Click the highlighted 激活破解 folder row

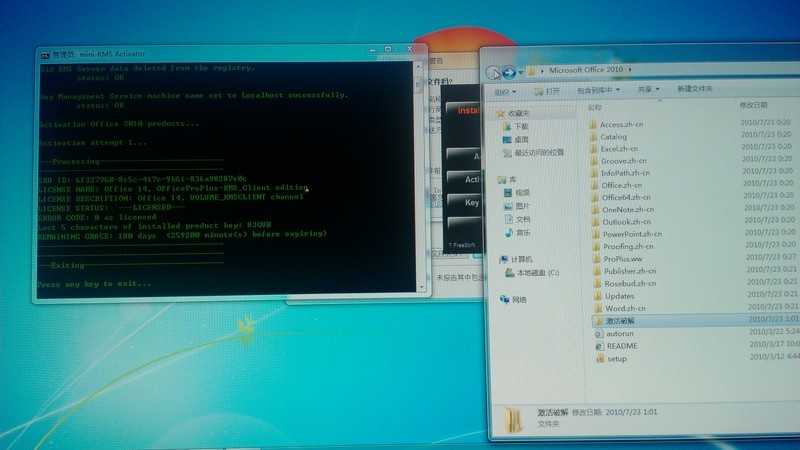[696, 320]
